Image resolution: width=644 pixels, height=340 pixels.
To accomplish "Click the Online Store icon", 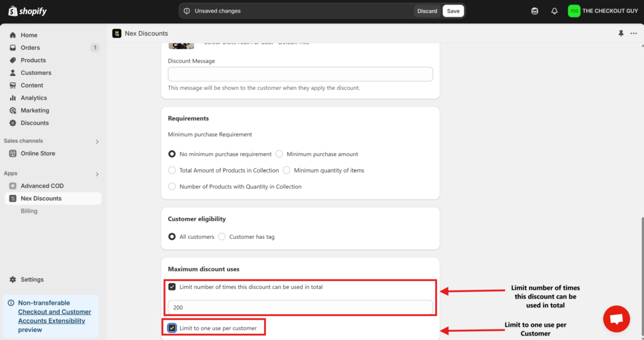I will 13,153.
